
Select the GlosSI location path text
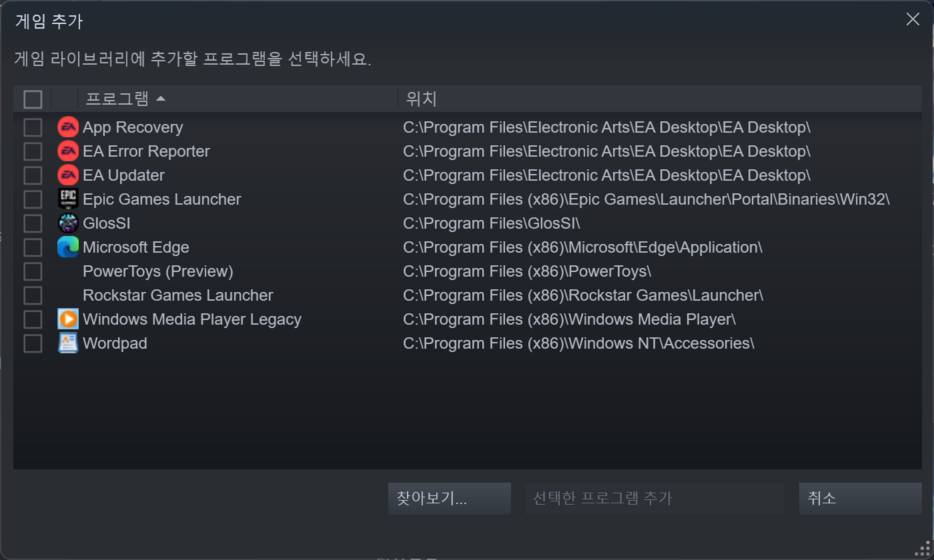tap(491, 223)
